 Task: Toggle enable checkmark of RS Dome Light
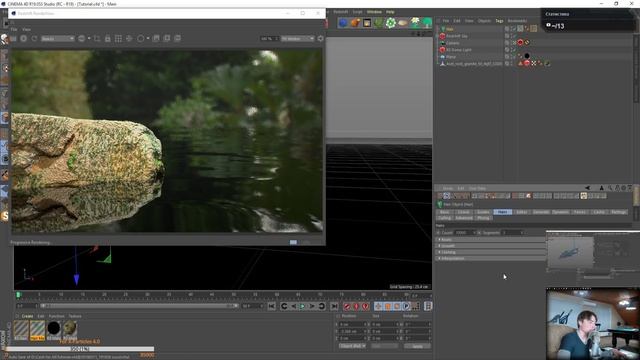(513, 50)
